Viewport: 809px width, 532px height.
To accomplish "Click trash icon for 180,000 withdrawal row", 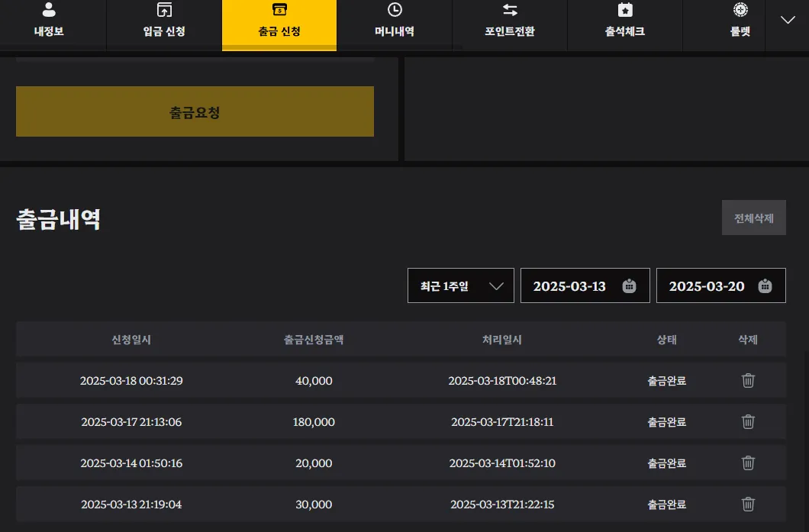I will (x=748, y=421).
